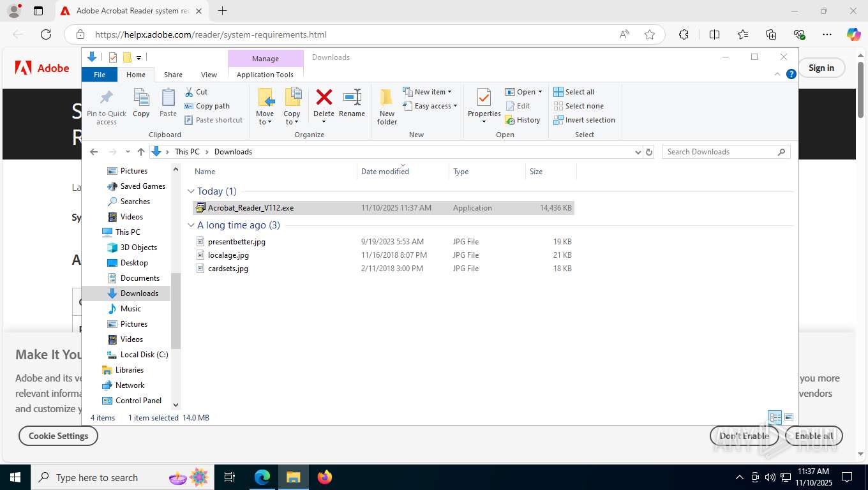Open Task View on taskbar
The image size is (868, 490).
tap(230, 477)
